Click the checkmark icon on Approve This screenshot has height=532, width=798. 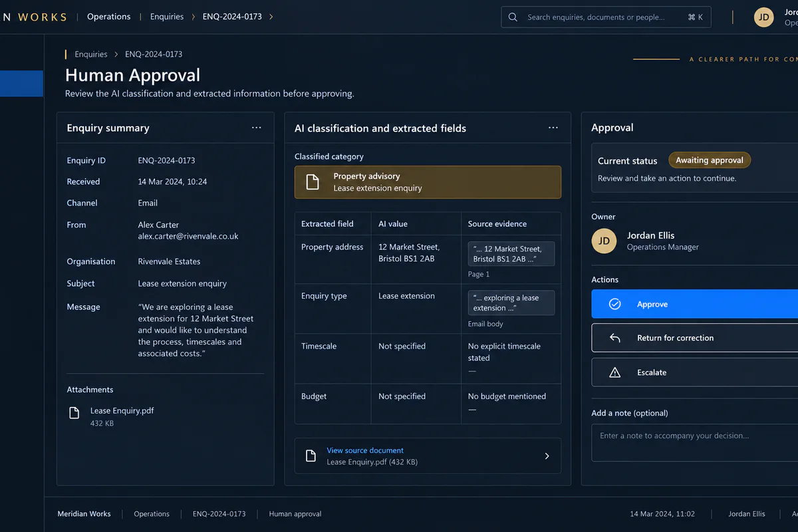(x=615, y=304)
